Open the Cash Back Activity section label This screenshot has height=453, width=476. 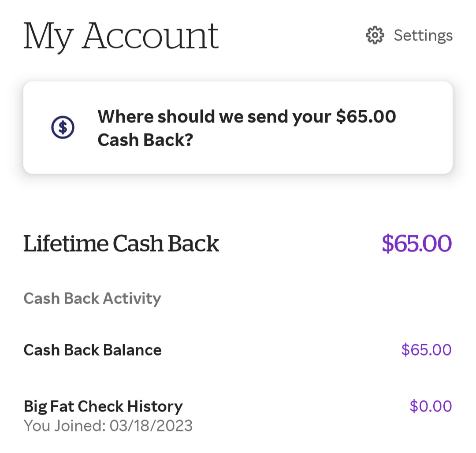[x=92, y=298]
